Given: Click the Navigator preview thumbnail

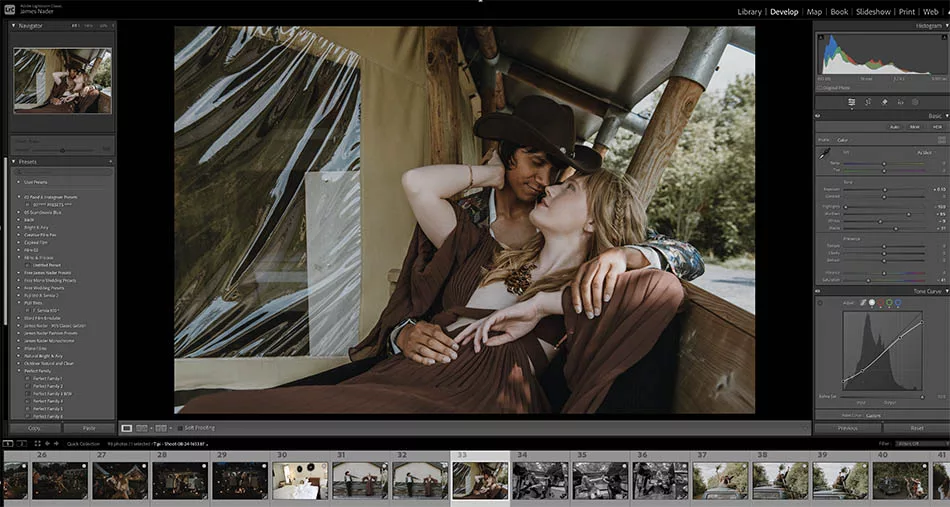Looking at the screenshot, I should click(x=62, y=81).
